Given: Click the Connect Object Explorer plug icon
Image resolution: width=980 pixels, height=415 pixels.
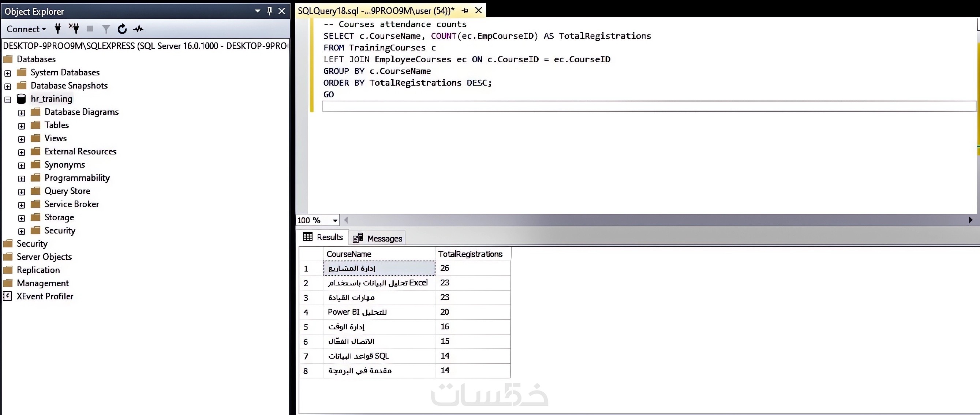Looking at the screenshot, I should pos(58,29).
